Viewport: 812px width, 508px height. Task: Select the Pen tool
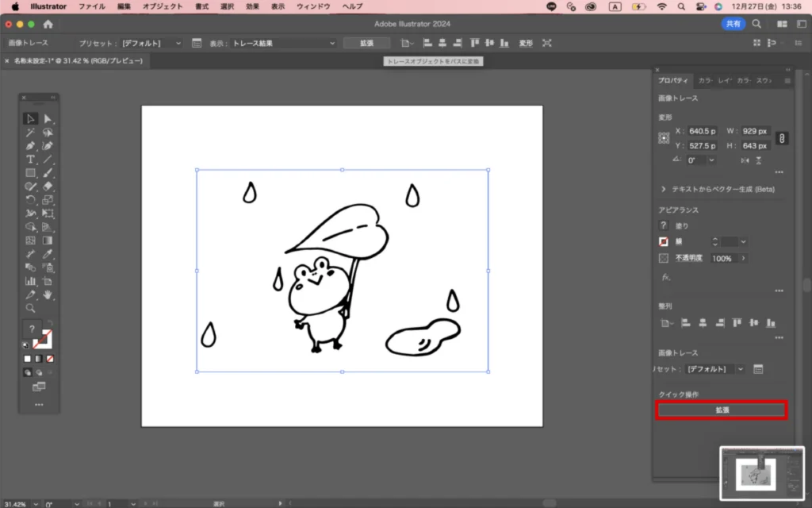31,146
